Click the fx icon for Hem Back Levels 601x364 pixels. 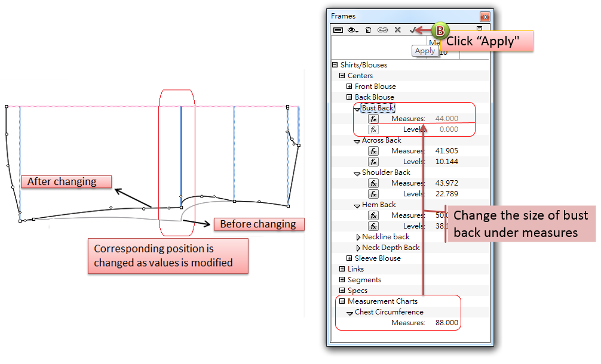coord(373,226)
